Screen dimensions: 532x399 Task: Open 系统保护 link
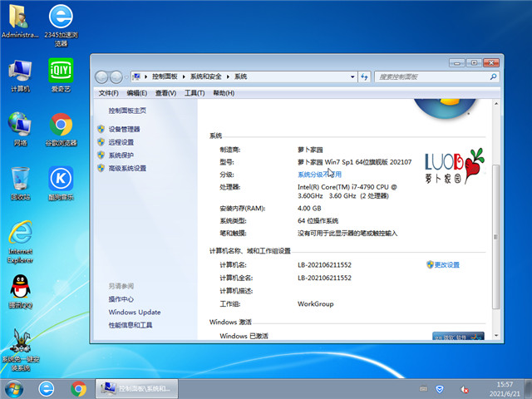[x=121, y=155]
